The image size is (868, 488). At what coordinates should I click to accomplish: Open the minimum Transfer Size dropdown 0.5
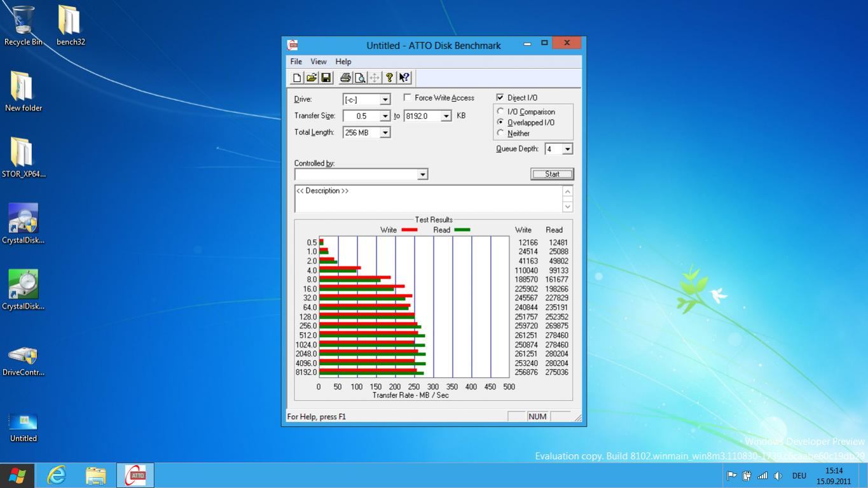click(385, 116)
